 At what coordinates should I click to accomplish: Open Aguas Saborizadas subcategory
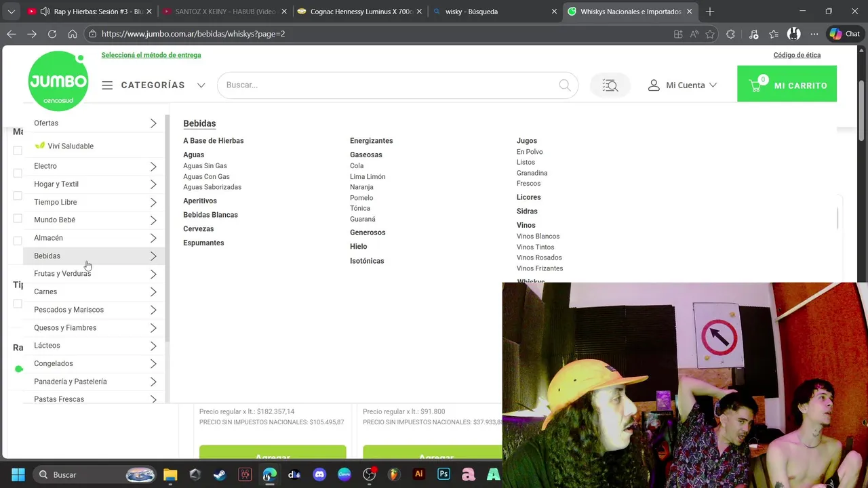(212, 187)
